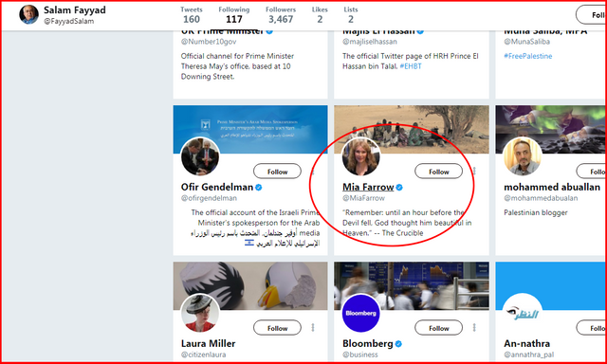607x364 pixels.
Task: Click the #FreePalestine hashtag
Action: (528, 56)
